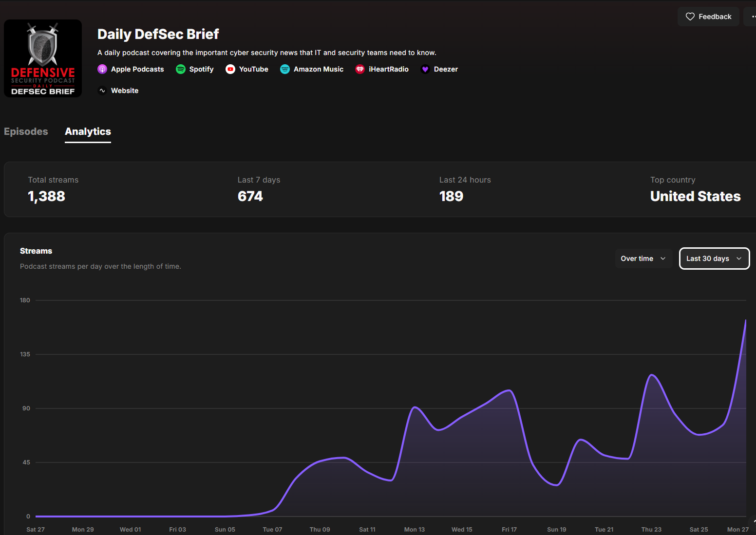Click the Feedback button
756x535 pixels.
[x=708, y=17]
